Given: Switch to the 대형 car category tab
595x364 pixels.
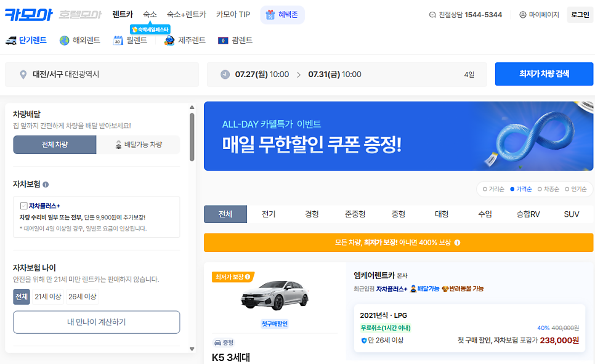Looking at the screenshot, I should pos(442,214).
